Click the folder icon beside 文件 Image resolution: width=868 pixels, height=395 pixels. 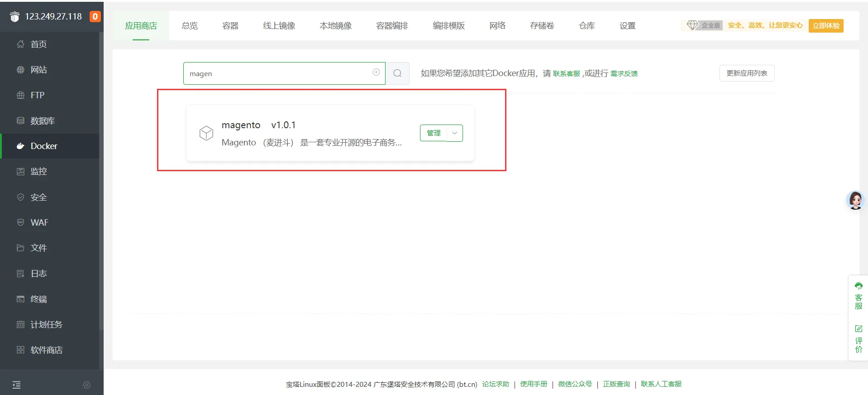click(x=20, y=248)
